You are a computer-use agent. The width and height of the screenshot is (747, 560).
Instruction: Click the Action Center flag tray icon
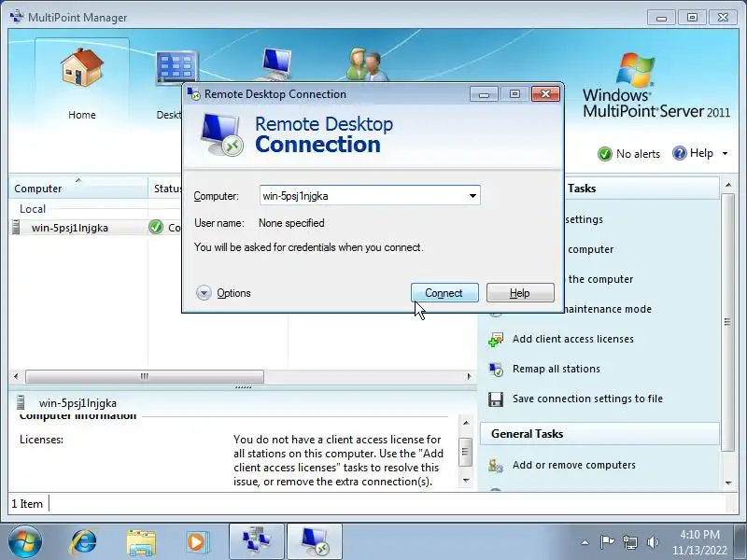pos(607,542)
